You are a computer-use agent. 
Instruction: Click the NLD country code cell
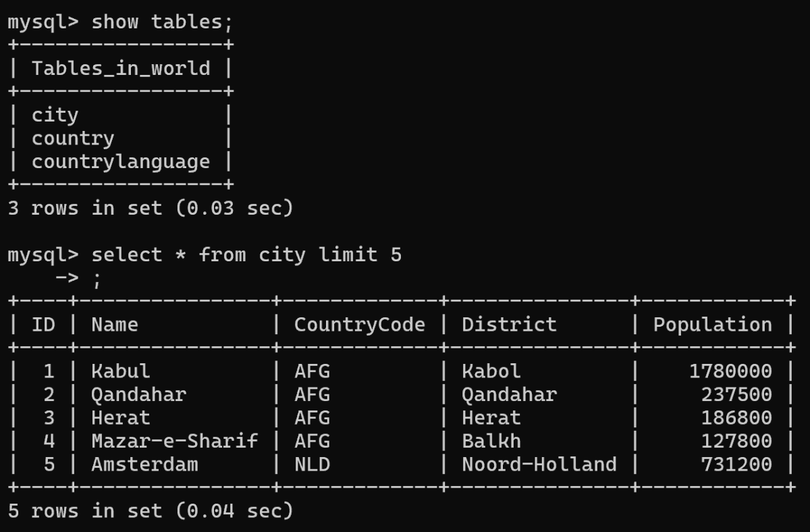pos(312,464)
